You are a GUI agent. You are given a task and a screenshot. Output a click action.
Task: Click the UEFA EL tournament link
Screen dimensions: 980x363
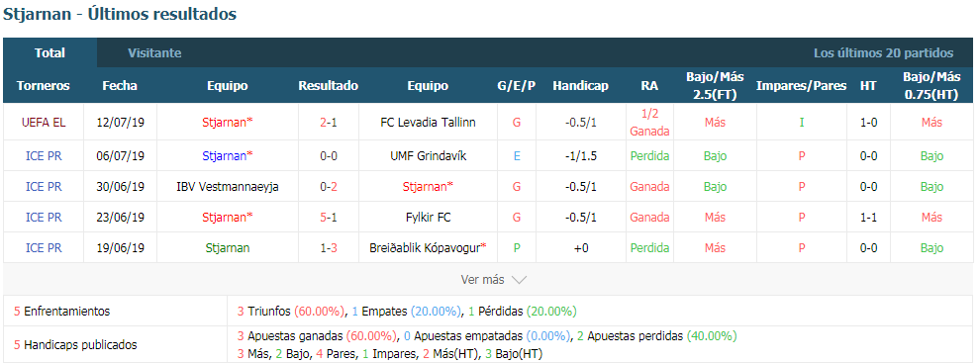pos(44,123)
